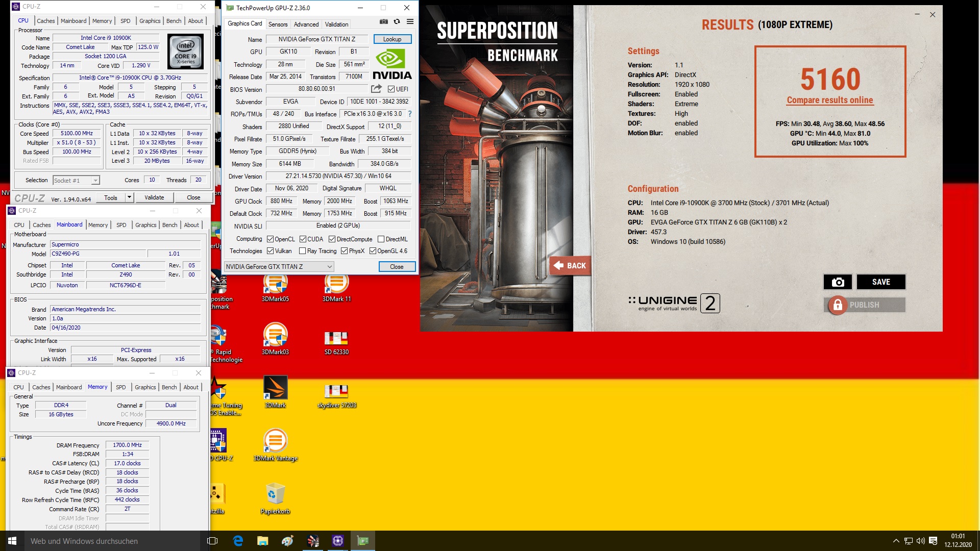The image size is (980, 551).
Task: Open About tab in CPU-Z Memory window
Action: click(191, 387)
